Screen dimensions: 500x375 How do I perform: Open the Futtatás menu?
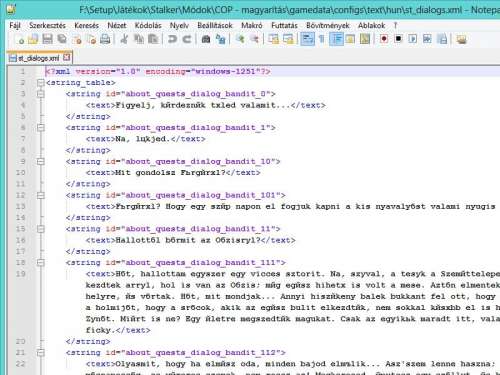284,25
